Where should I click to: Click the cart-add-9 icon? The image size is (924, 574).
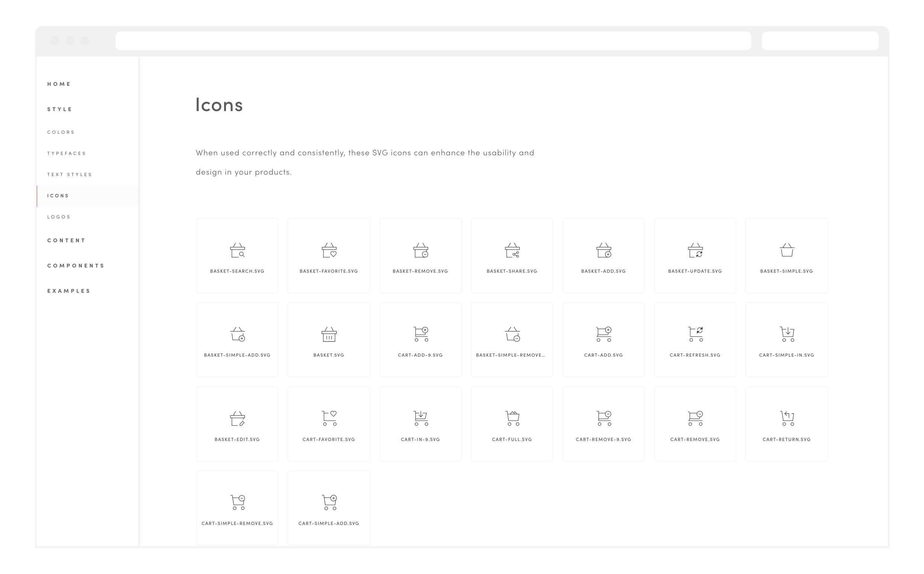click(420, 334)
